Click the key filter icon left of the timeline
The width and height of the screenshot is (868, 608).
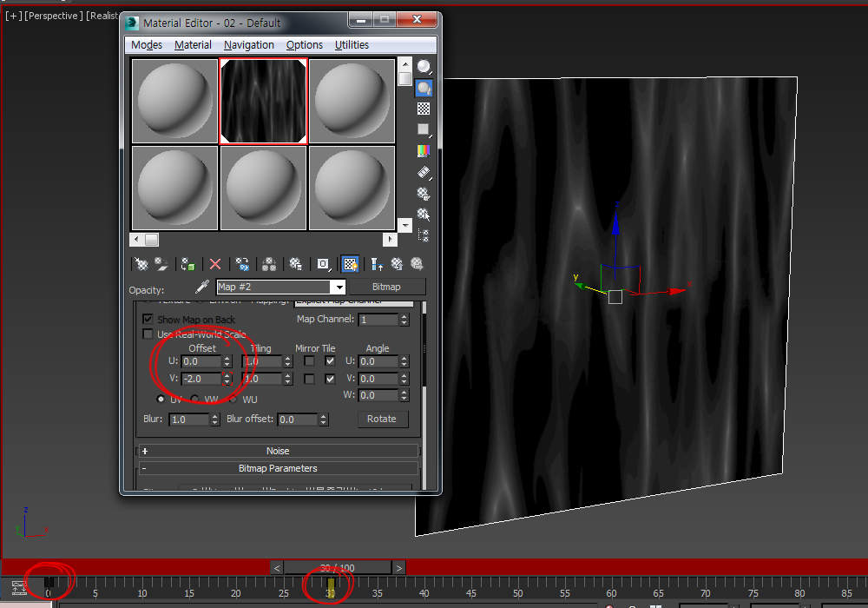click(19, 588)
